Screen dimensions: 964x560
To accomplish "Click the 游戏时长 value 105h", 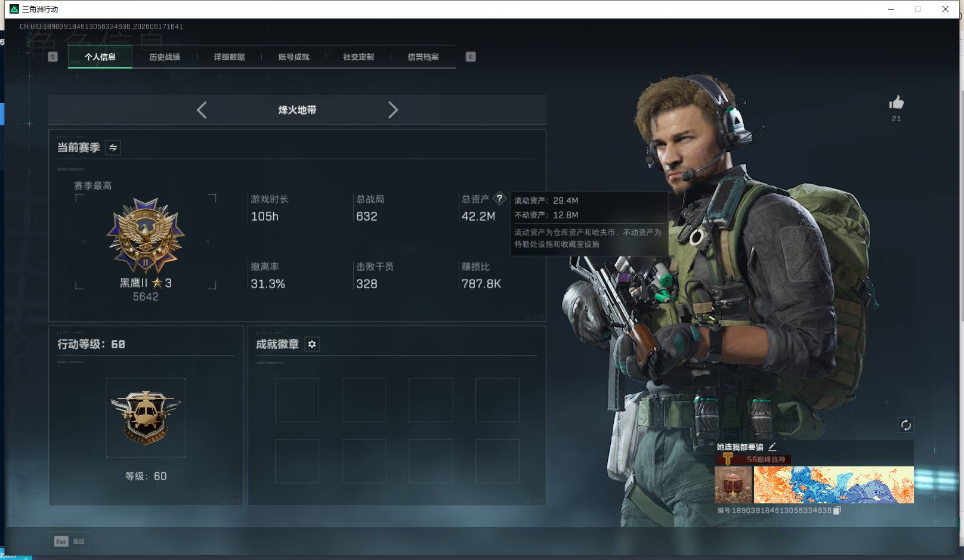I will (x=265, y=216).
